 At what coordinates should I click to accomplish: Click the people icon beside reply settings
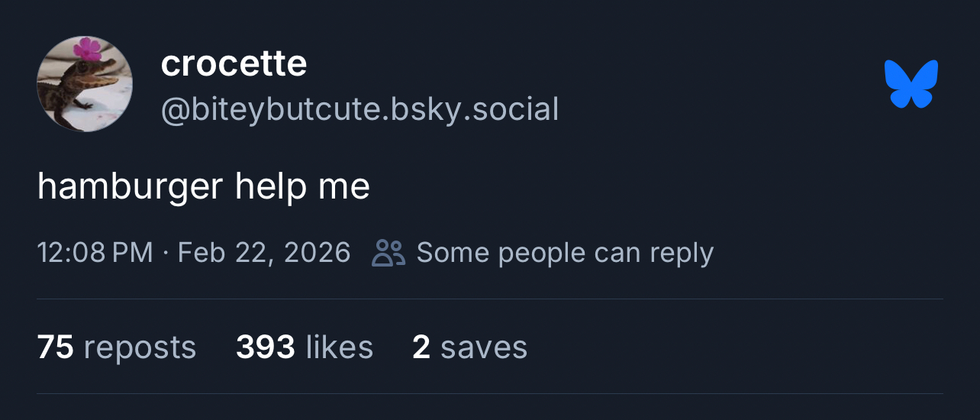click(388, 253)
